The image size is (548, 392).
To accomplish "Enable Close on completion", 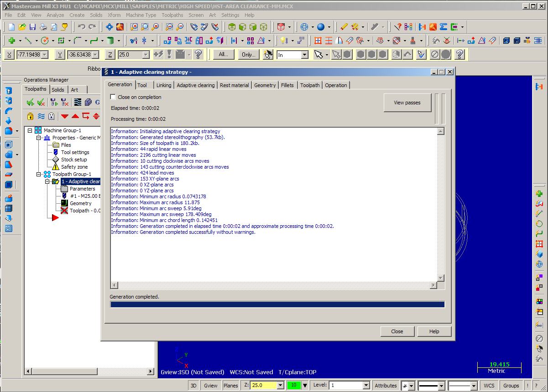I will 112,97.
